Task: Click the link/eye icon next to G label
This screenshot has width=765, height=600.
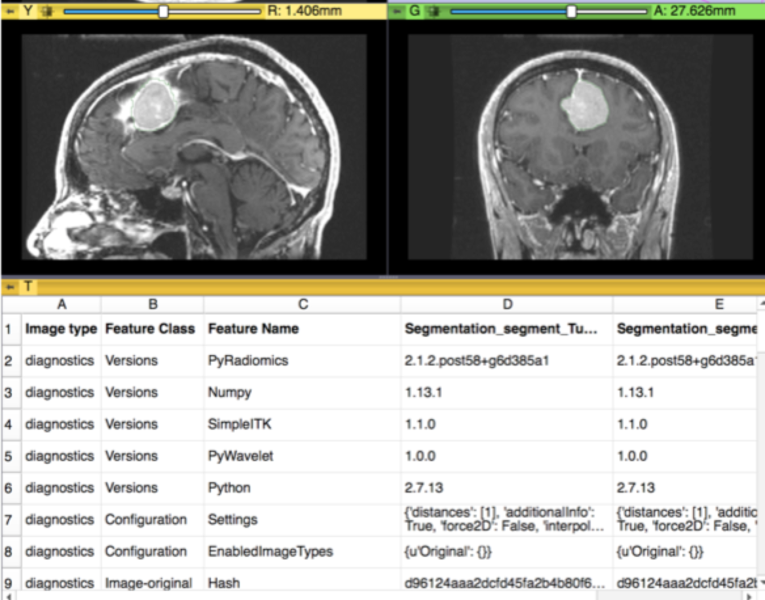Action: [x=434, y=11]
